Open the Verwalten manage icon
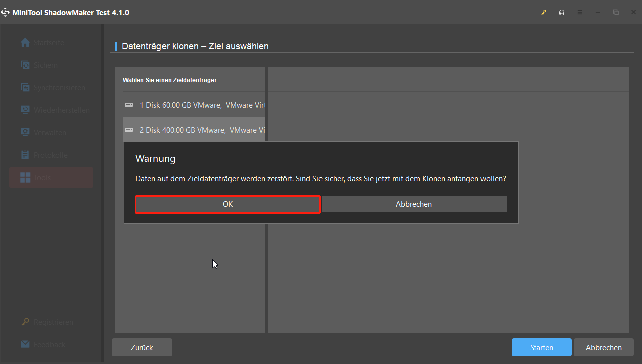The image size is (642, 364). click(25, 133)
